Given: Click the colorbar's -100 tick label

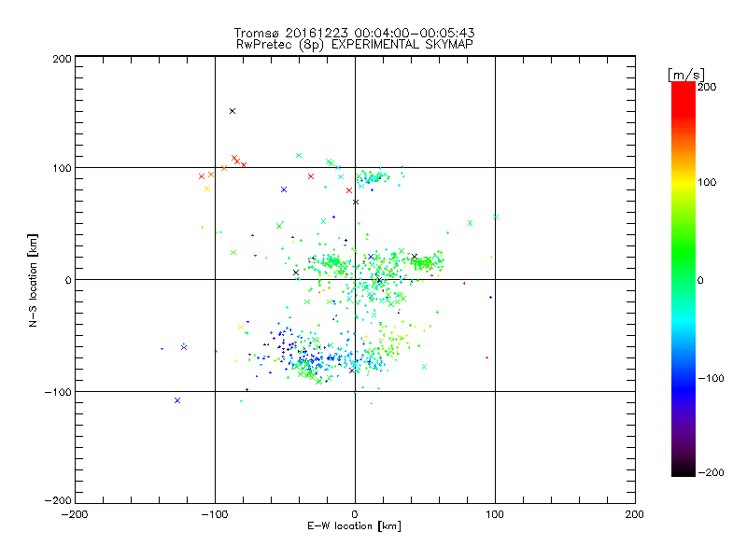Looking at the screenshot, I should 712,378.
